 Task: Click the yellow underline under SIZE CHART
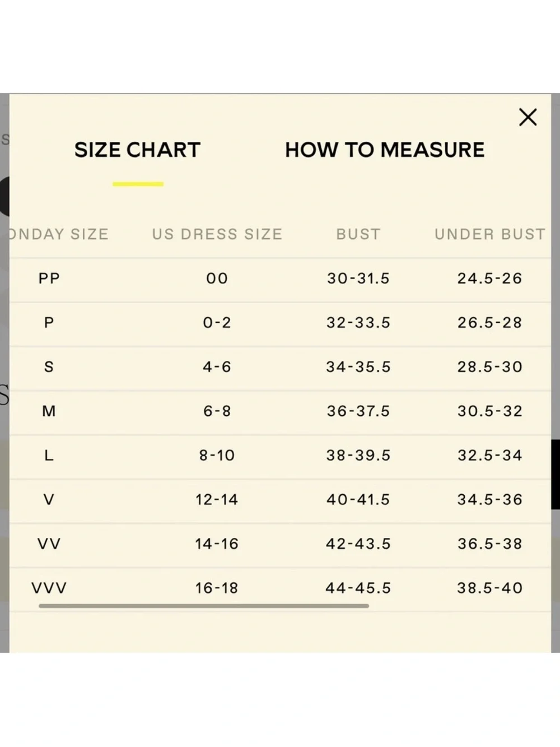[x=138, y=184]
